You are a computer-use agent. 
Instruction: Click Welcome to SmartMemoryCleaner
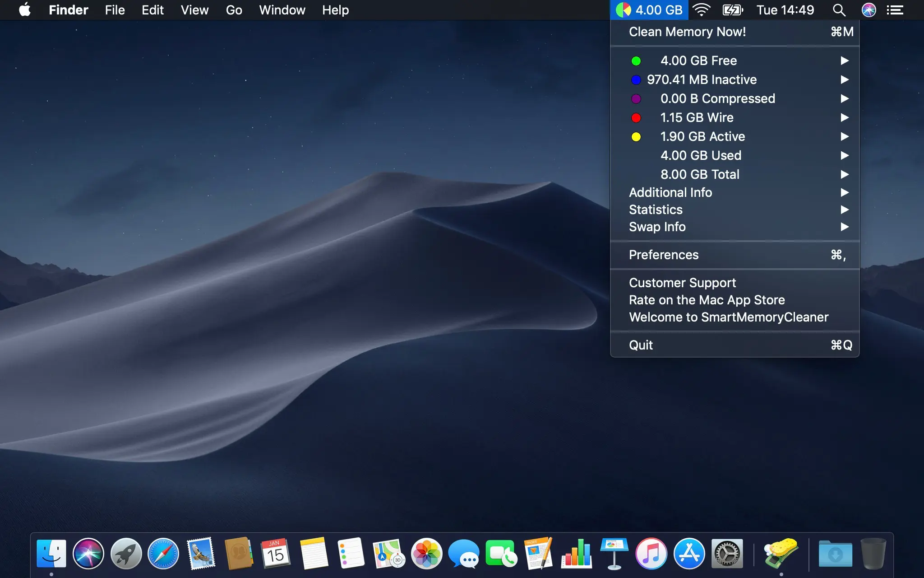729,316
